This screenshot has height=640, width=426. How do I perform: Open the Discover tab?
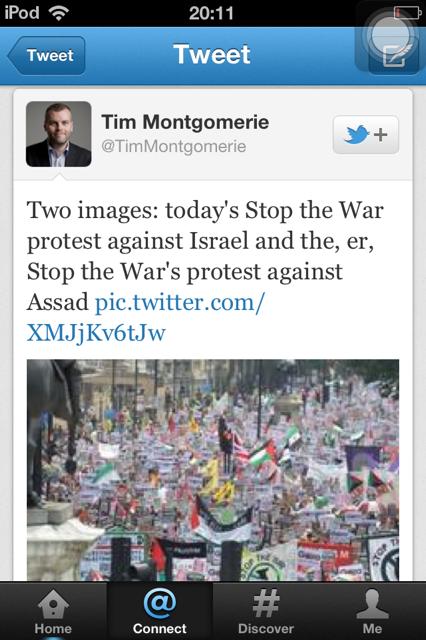[x=266, y=611]
